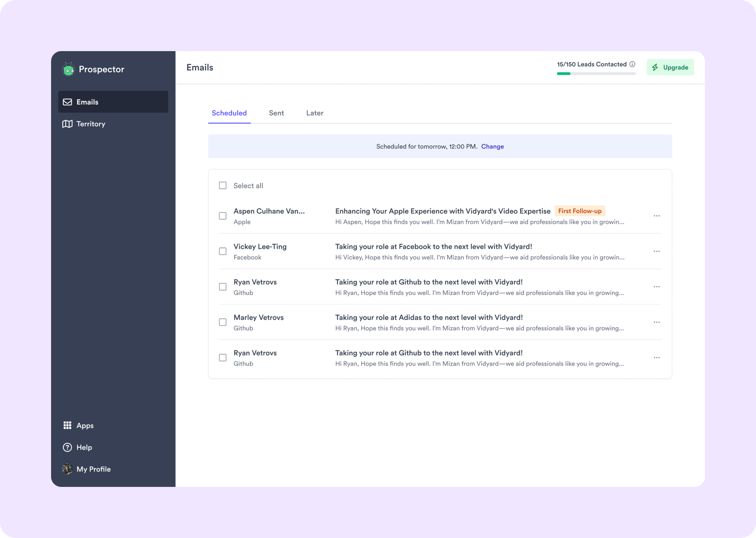The height and width of the screenshot is (538, 756).
Task: Click the Prospector title text
Action: (x=101, y=69)
